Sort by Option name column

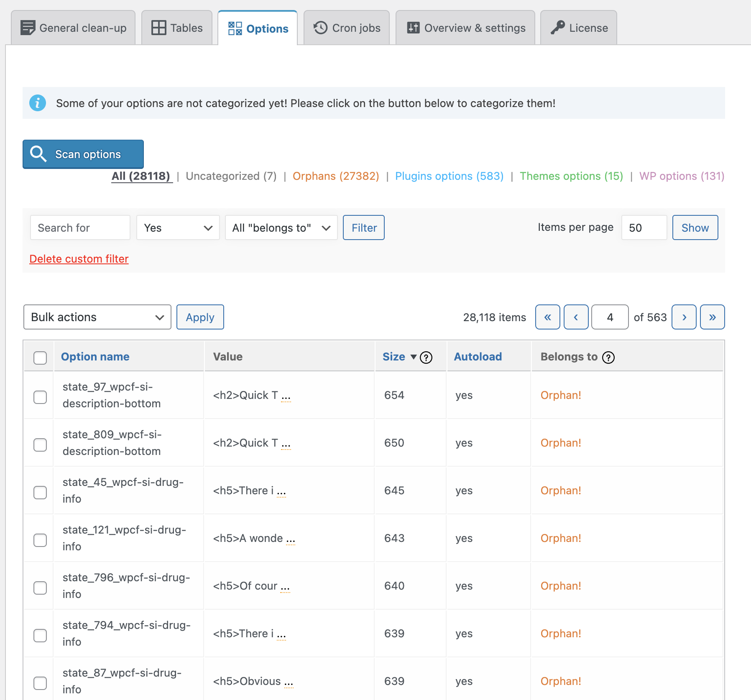pos(95,357)
